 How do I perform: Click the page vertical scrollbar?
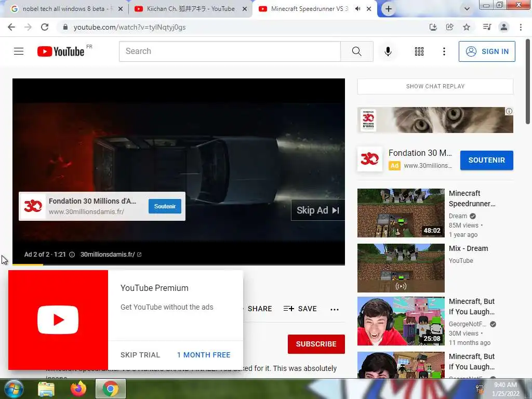(x=528, y=82)
